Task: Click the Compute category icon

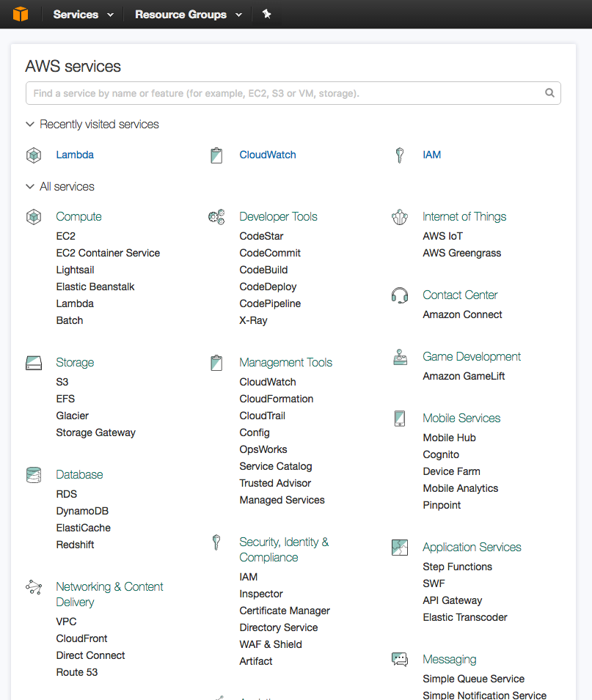Action: pyautogui.click(x=34, y=217)
